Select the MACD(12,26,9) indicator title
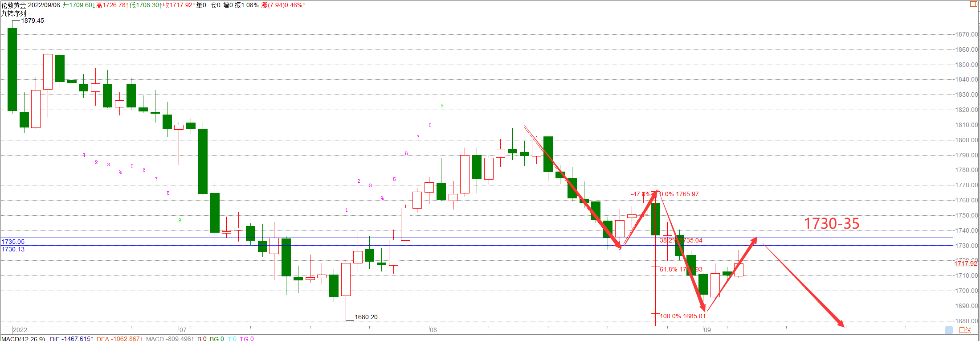Image resolution: width=980 pixels, height=341 pixels. click(23, 339)
